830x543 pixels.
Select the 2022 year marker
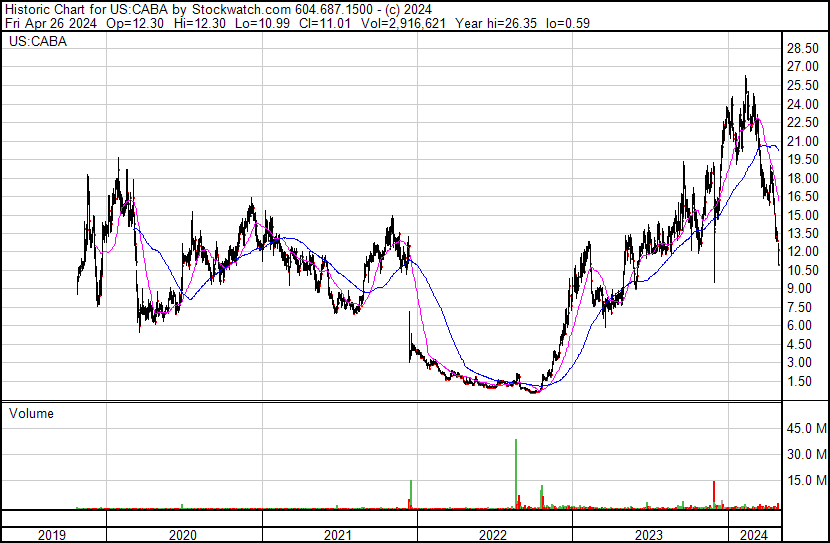[x=494, y=535]
